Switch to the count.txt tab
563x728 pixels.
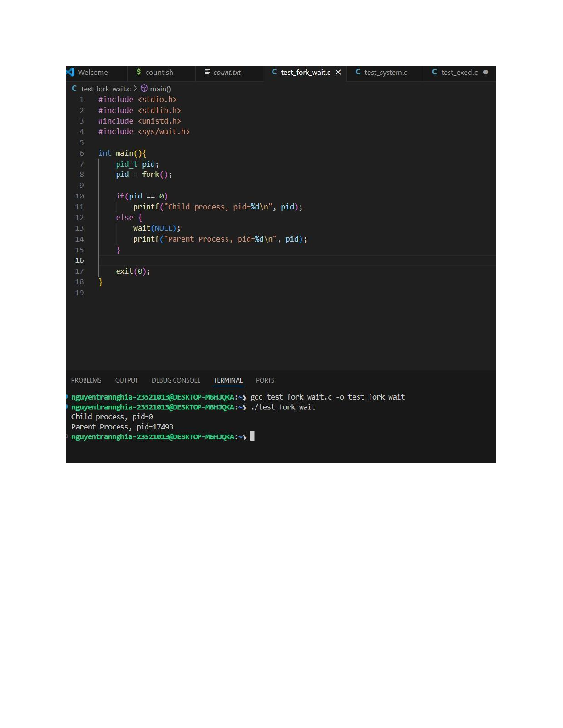coord(227,73)
